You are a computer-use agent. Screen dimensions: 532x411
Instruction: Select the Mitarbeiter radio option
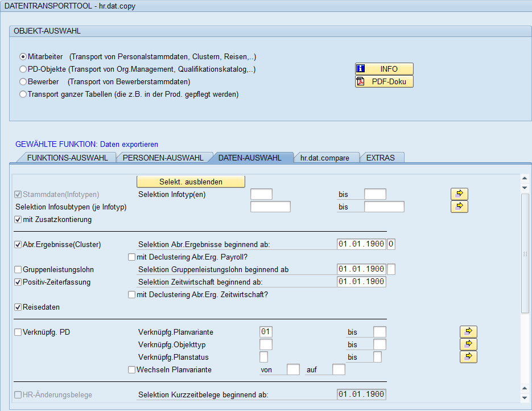[x=23, y=57]
